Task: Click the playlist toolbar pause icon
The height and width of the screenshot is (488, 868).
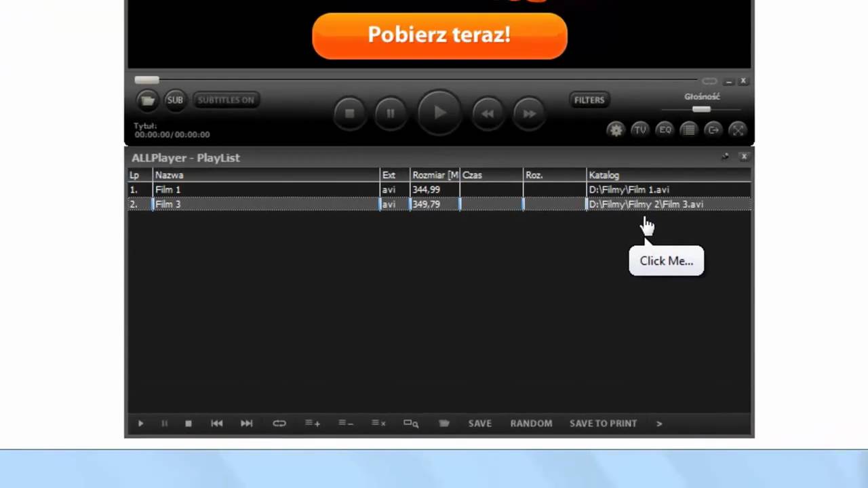Action: pos(164,424)
